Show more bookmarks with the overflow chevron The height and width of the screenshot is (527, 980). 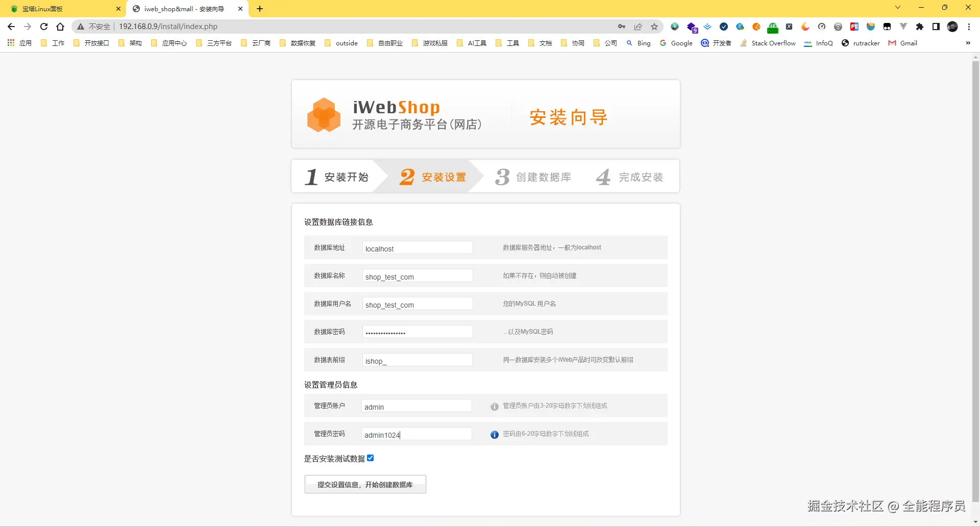[968, 43]
